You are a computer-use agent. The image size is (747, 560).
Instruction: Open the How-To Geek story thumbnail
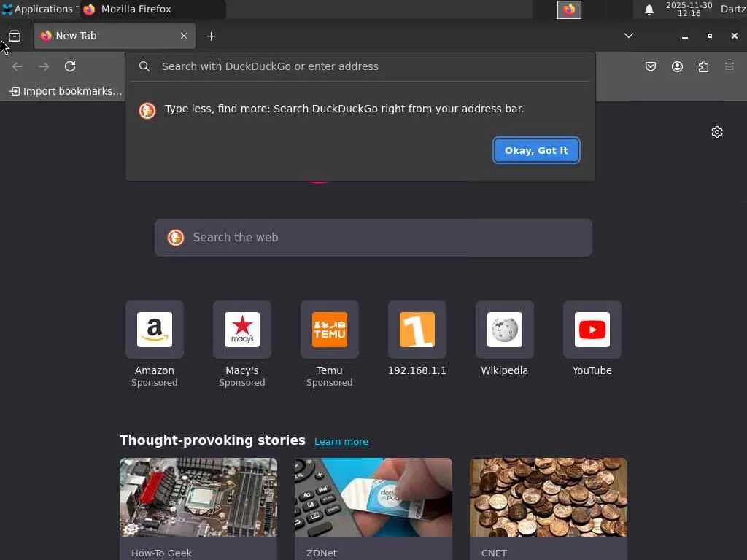[198, 497]
